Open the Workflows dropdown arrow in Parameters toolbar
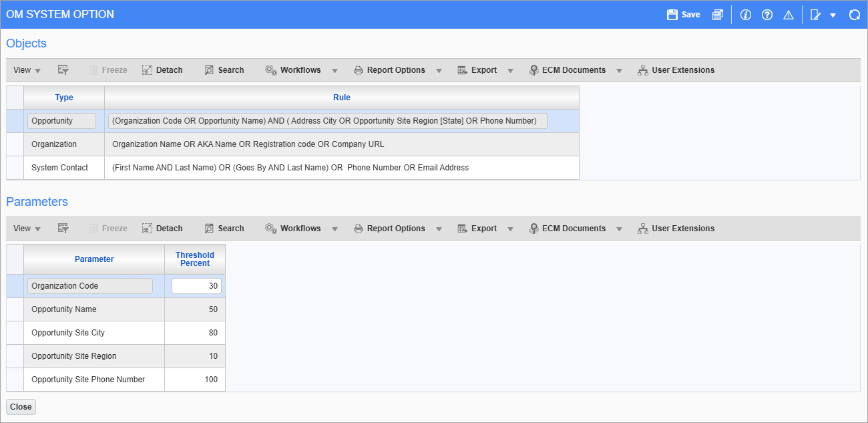The image size is (868, 423). click(335, 228)
